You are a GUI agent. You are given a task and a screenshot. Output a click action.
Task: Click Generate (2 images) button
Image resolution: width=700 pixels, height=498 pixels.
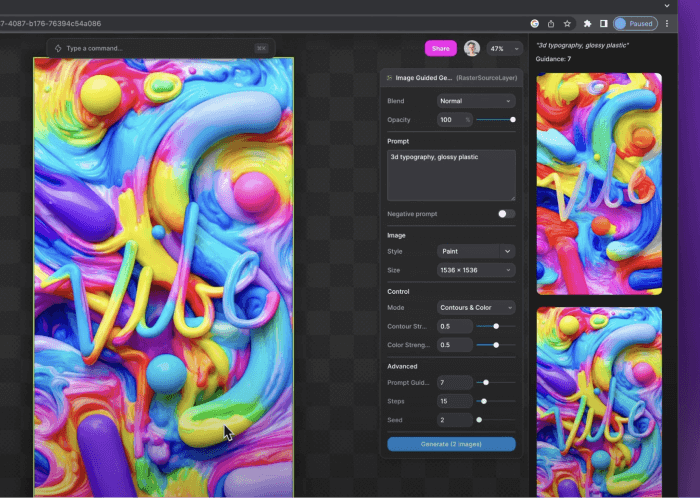(451, 444)
